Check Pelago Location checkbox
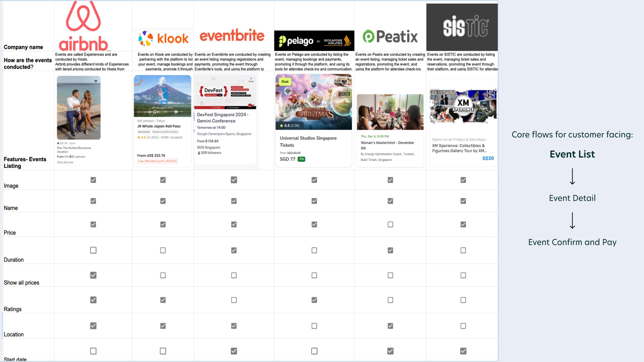 [314, 326]
